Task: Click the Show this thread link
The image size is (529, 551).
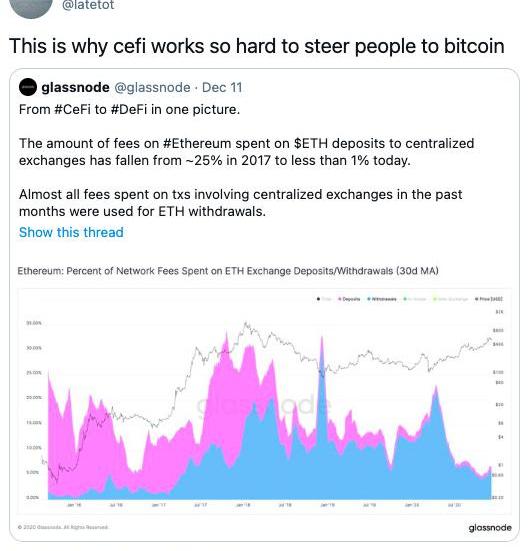Action: 71,232
